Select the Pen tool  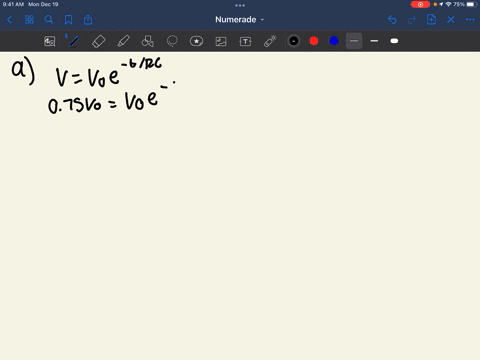pyautogui.click(x=74, y=41)
